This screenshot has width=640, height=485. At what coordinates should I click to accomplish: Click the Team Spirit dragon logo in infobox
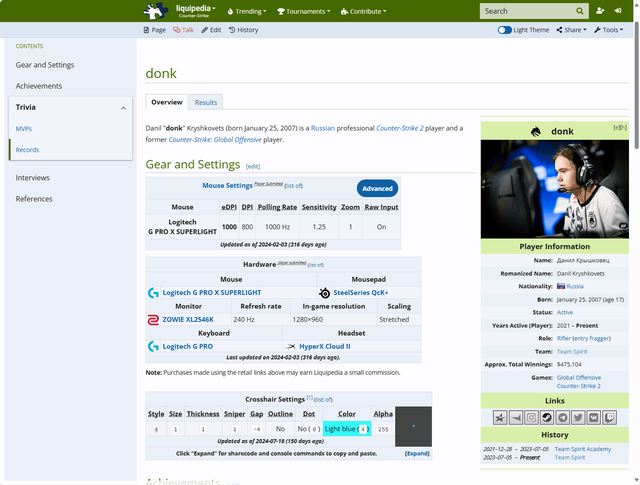pyautogui.click(x=536, y=131)
